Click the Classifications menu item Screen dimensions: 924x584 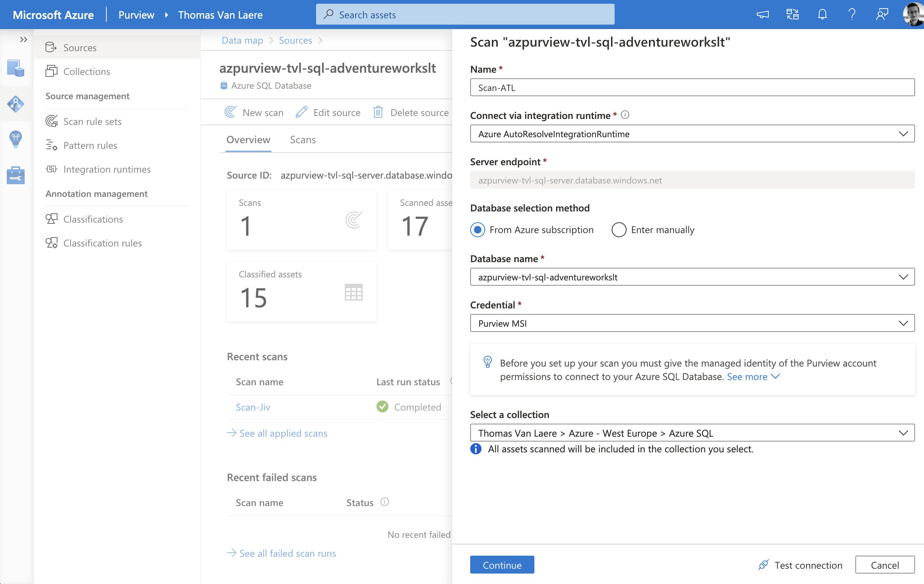coord(117,219)
